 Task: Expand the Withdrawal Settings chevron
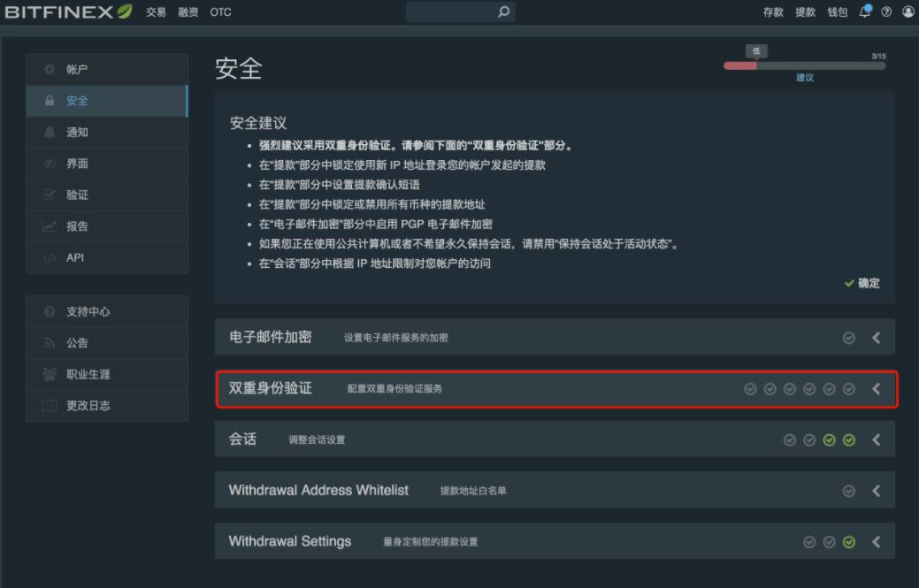(x=877, y=542)
